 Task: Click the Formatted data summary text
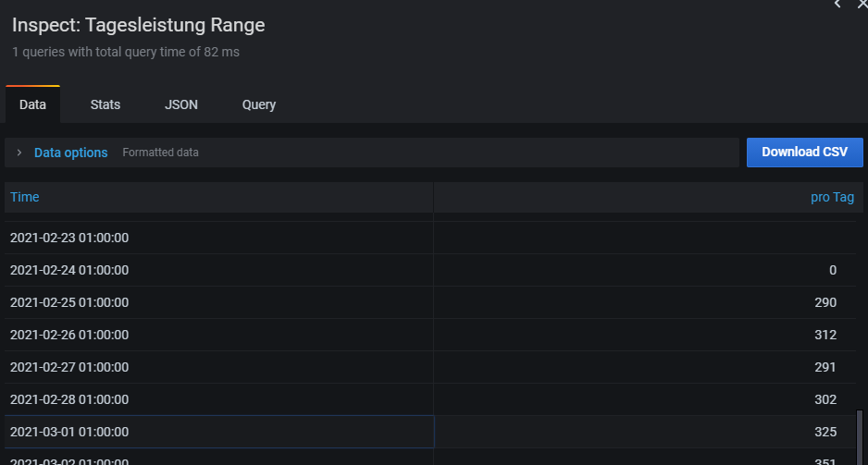(x=160, y=153)
